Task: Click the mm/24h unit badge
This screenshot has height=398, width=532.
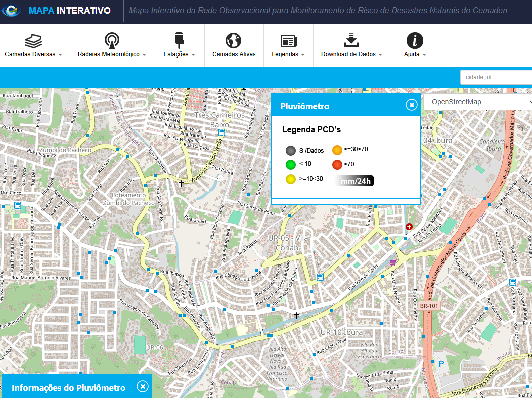Action: tap(355, 181)
